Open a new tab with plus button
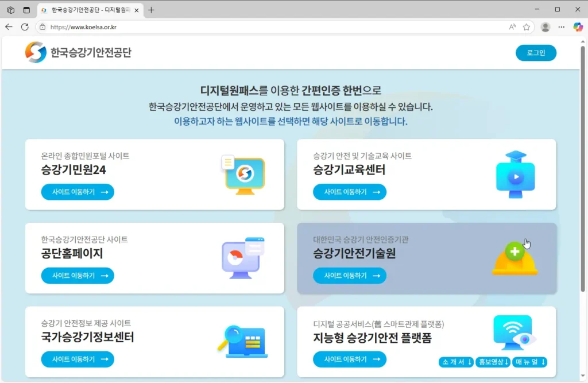The height and width of the screenshot is (383, 588). click(151, 10)
